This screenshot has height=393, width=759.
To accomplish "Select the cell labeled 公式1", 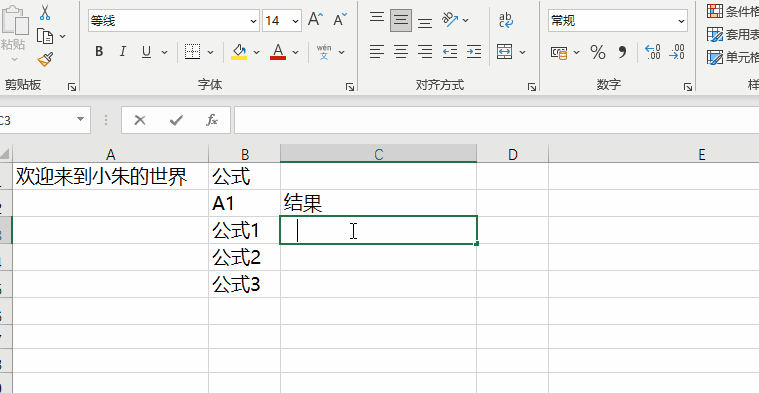I will tap(244, 230).
